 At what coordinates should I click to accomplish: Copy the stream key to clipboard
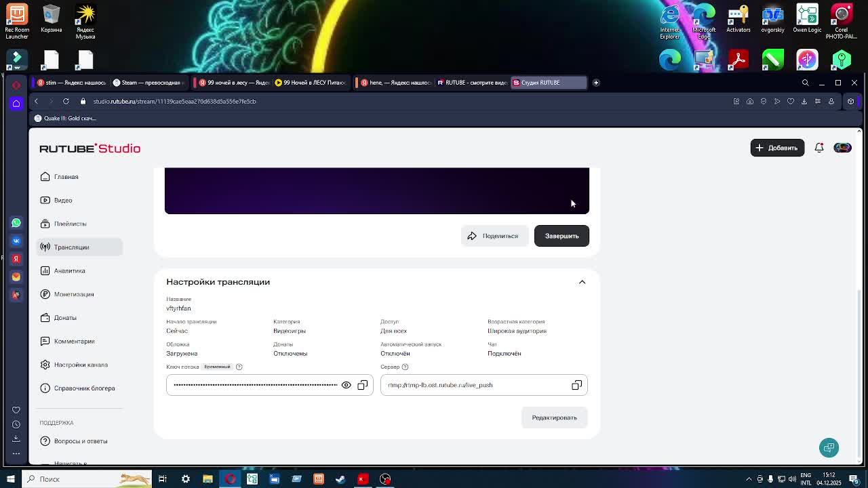(x=362, y=385)
